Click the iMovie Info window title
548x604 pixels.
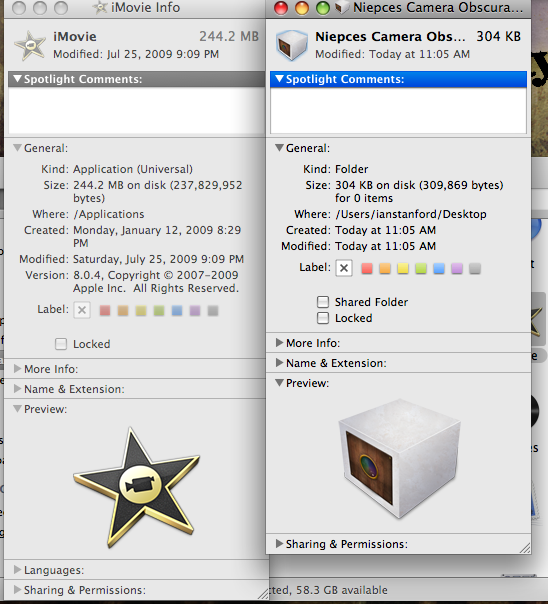tap(145, 7)
